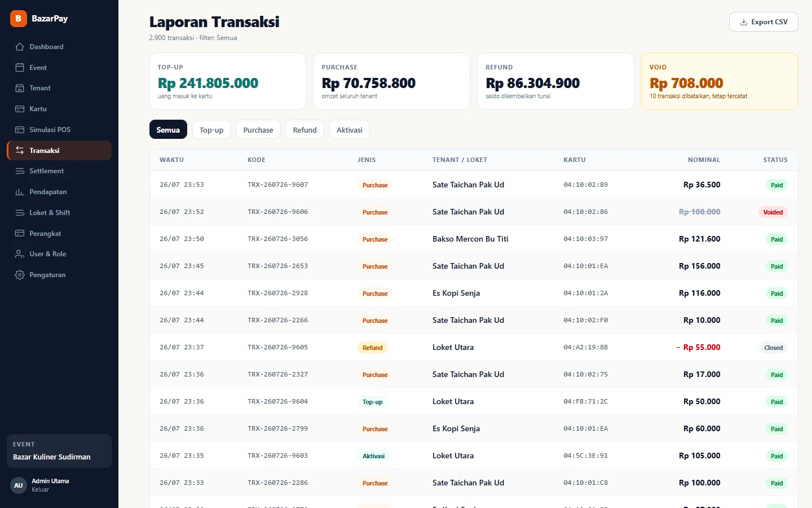The width and height of the screenshot is (812, 508).
Task: Click the Pendapatan chart icon
Action: (20, 192)
